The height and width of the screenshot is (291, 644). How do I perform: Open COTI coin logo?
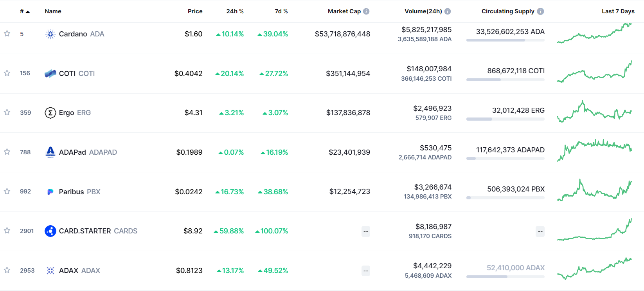coord(50,73)
